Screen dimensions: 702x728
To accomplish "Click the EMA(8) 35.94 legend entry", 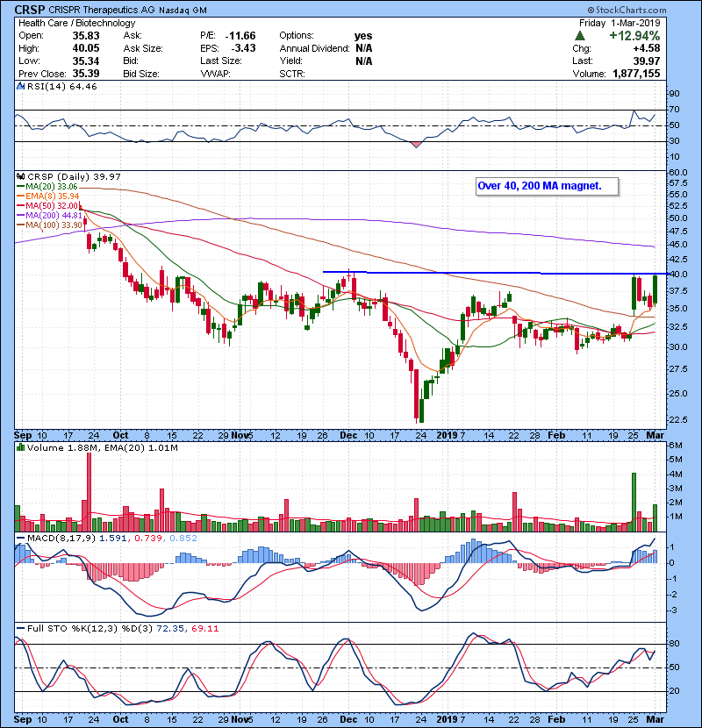I will point(48,196).
